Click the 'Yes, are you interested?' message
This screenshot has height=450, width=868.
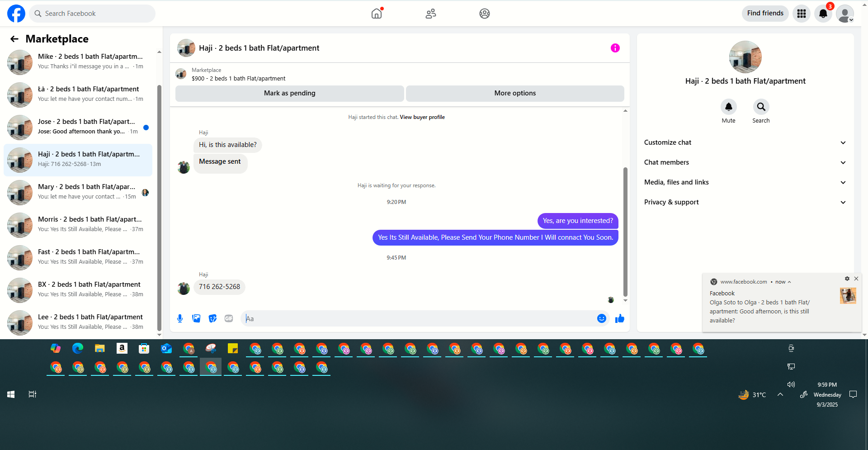point(578,221)
